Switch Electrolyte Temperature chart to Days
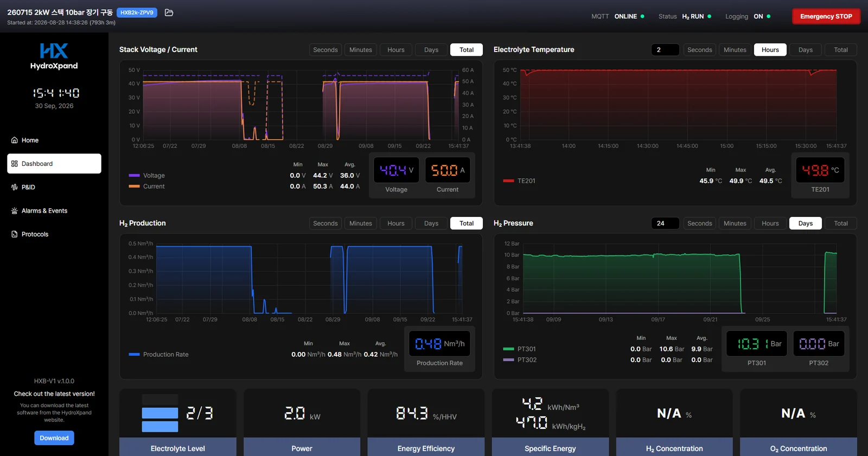Screen dimensions: 868x456 pos(806,50)
